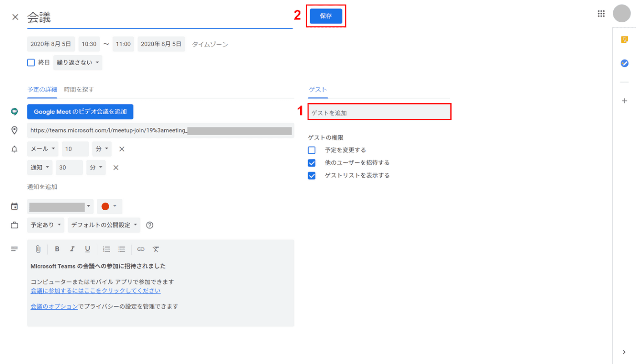Click the end date field
The height and width of the screenshot is (364, 636).
click(162, 44)
